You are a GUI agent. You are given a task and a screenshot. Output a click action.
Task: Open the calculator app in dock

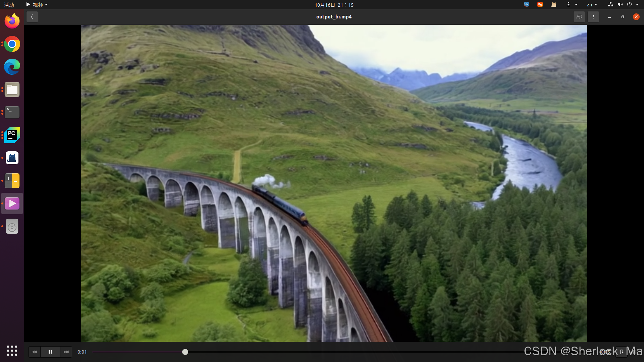[x=12, y=181]
